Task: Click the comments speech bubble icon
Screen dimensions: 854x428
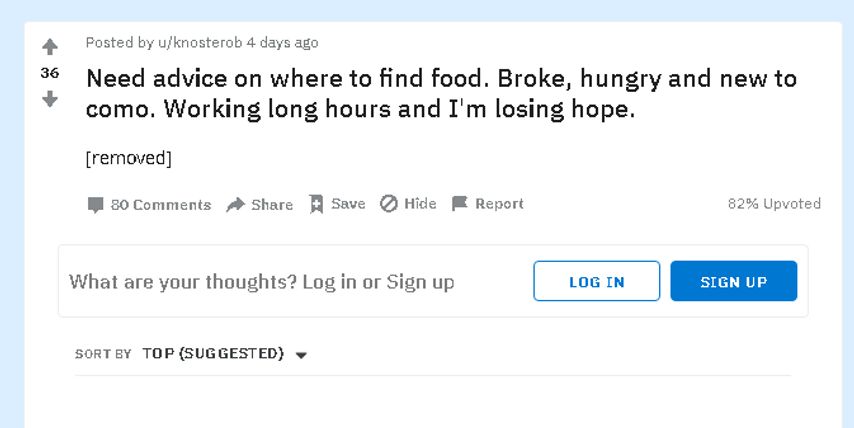Action: [95, 205]
